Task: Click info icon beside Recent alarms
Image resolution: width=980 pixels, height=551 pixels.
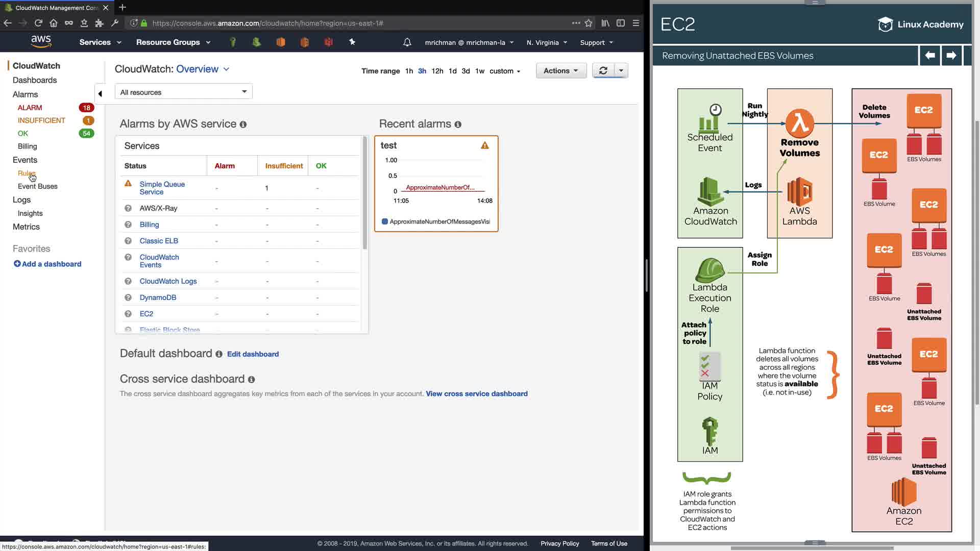Action: (458, 124)
